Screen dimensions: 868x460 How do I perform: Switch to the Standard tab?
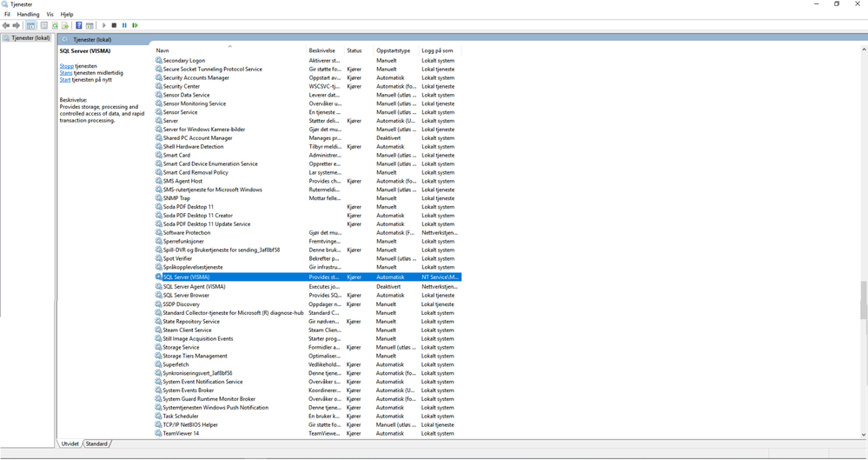[96, 444]
